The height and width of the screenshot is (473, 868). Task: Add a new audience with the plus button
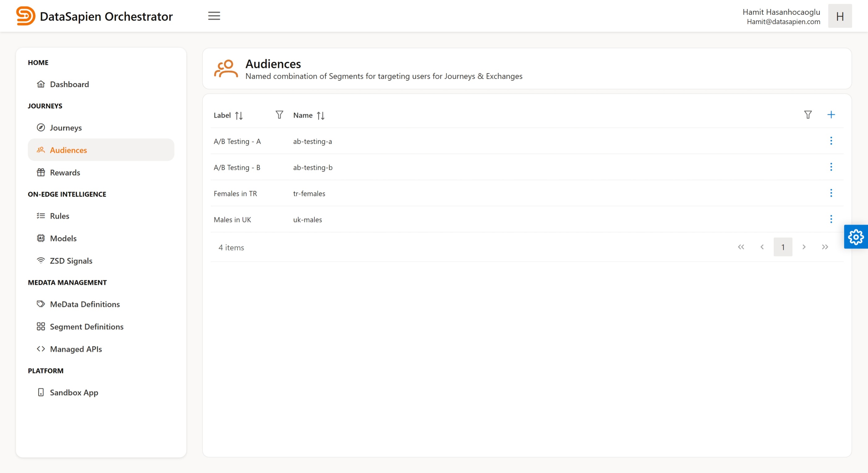point(831,115)
